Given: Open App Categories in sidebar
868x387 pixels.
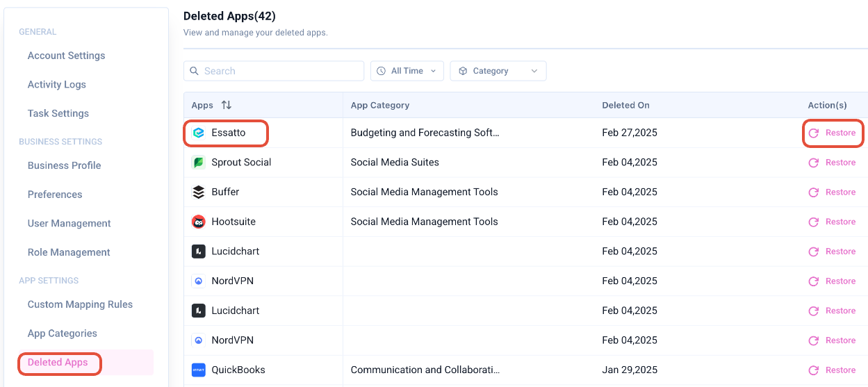Looking at the screenshot, I should (63, 334).
